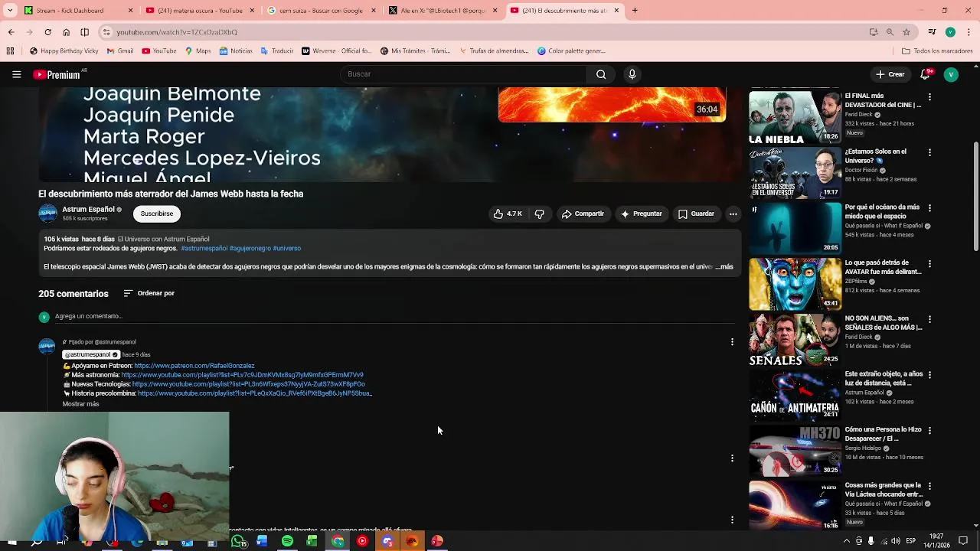Click the YouTube search magnifier button

[x=601, y=74]
